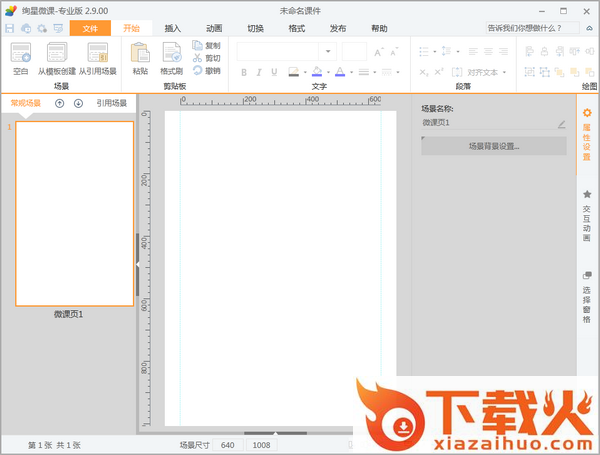Create scene from template (从模板创建)
Screen dimensions: 600x455
click(57, 59)
